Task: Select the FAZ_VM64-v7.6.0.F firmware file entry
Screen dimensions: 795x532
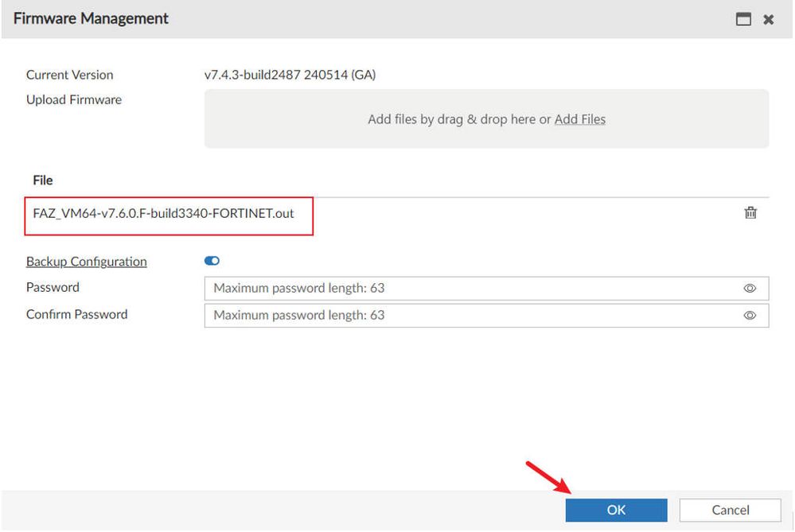Action: tap(164, 213)
